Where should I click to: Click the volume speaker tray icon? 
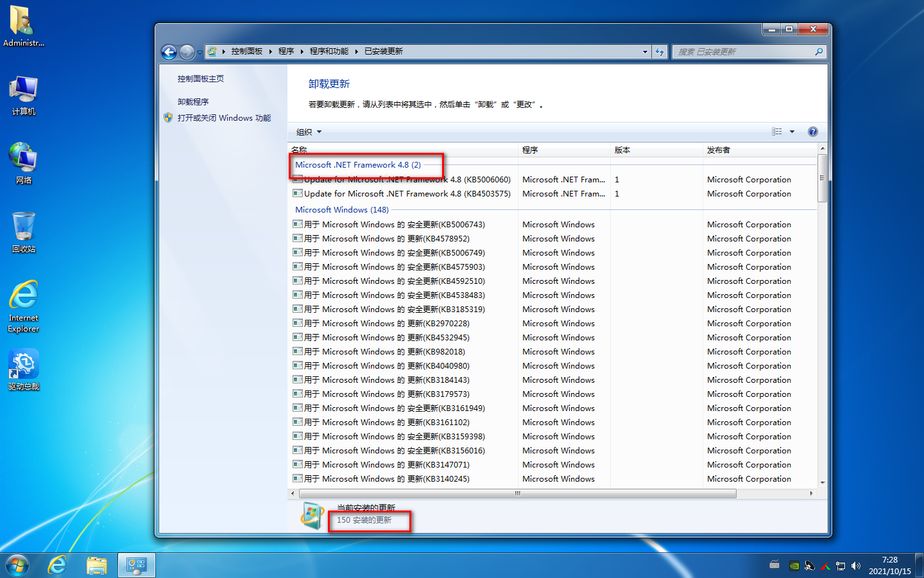point(856,566)
